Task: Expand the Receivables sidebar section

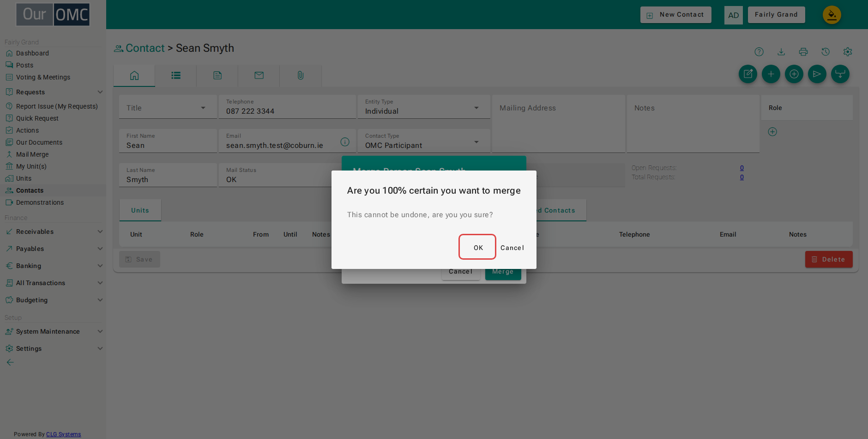Action: coord(53,232)
